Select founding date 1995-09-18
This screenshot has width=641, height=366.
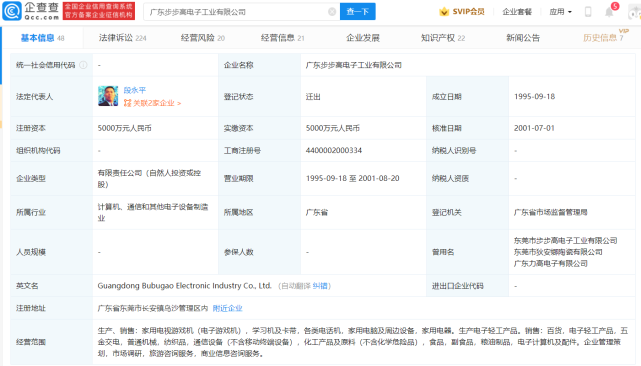(x=534, y=97)
